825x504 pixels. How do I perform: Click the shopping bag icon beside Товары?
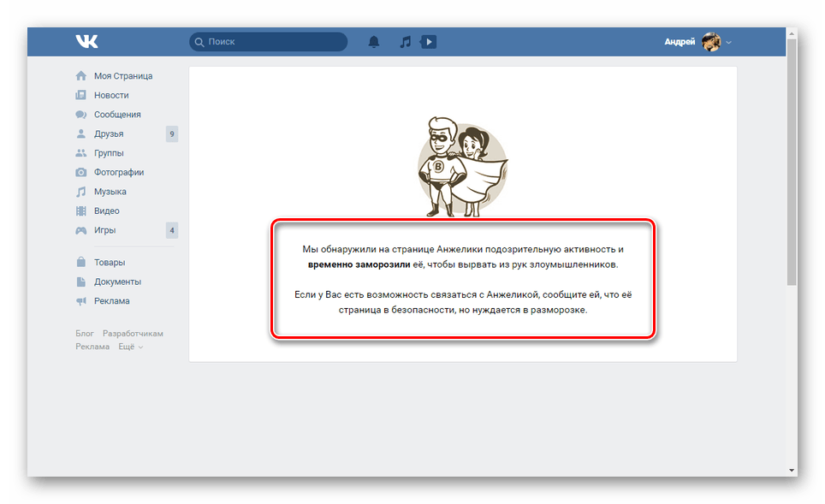point(80,262)
